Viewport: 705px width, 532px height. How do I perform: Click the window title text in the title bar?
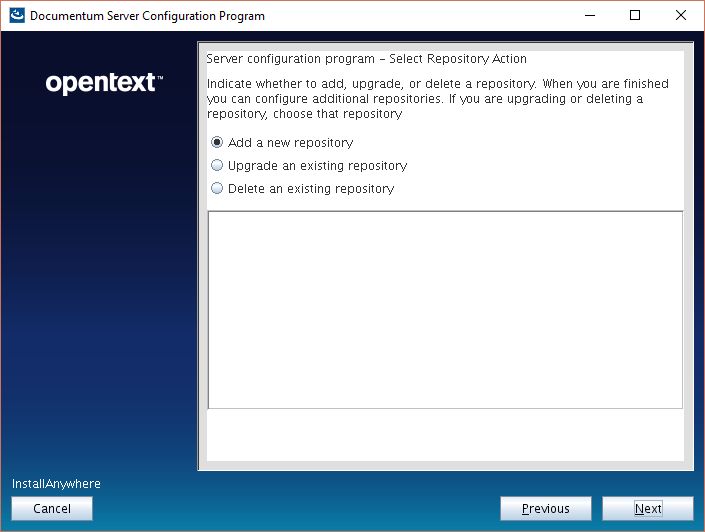tap(147, 16)
